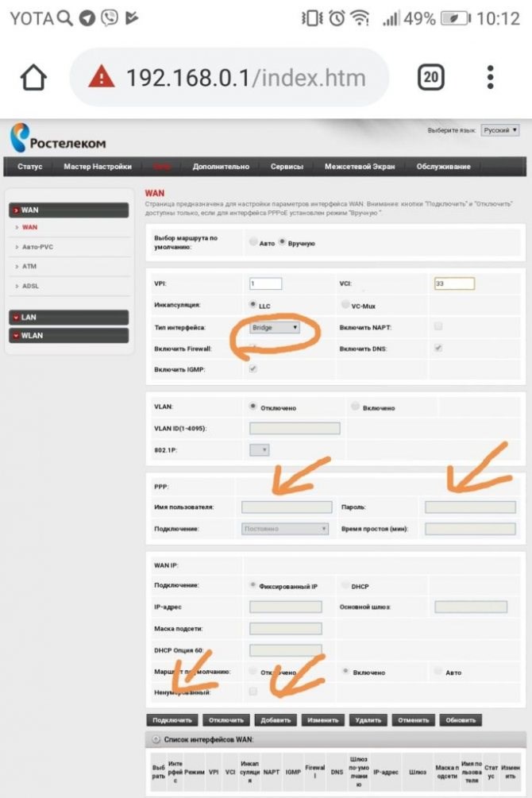Tap the Telegram notification icon in the status bar
Screen dimensions: 532x798
pyautogui.click(x=87, y=18)
